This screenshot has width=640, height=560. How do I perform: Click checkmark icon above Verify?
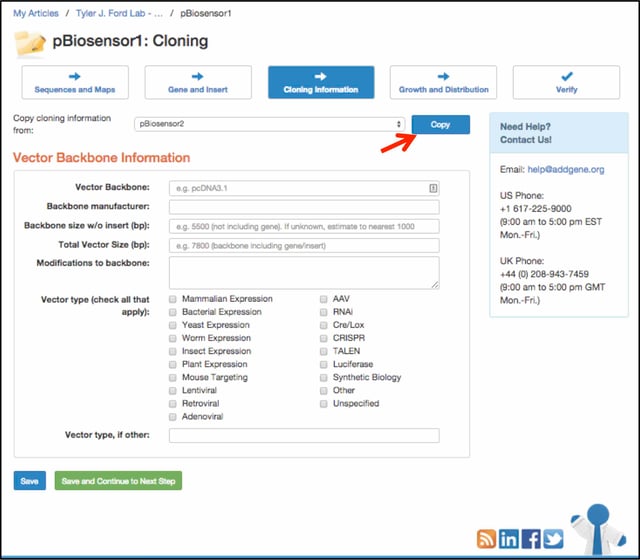(567, 76)
